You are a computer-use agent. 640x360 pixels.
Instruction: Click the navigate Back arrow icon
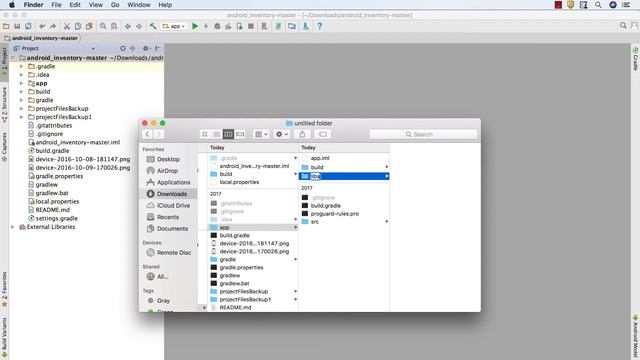pyautogui.click(x=128, y=26)
